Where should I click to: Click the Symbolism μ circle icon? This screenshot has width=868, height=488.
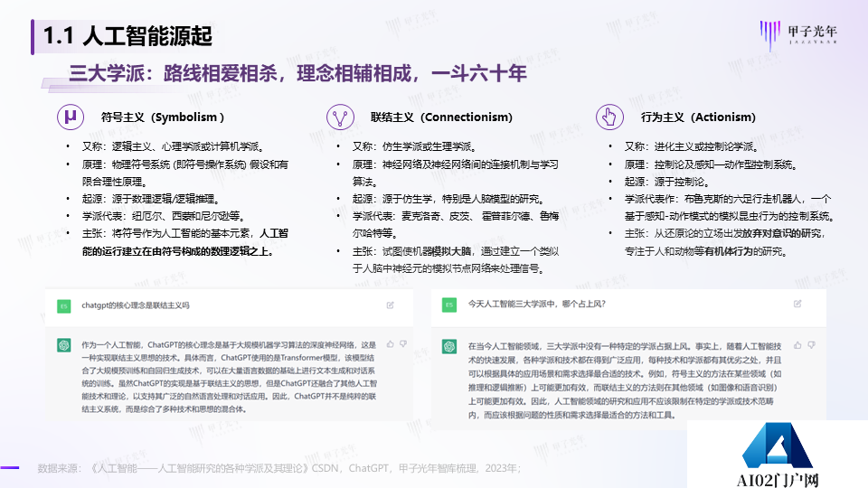[71, 117]
